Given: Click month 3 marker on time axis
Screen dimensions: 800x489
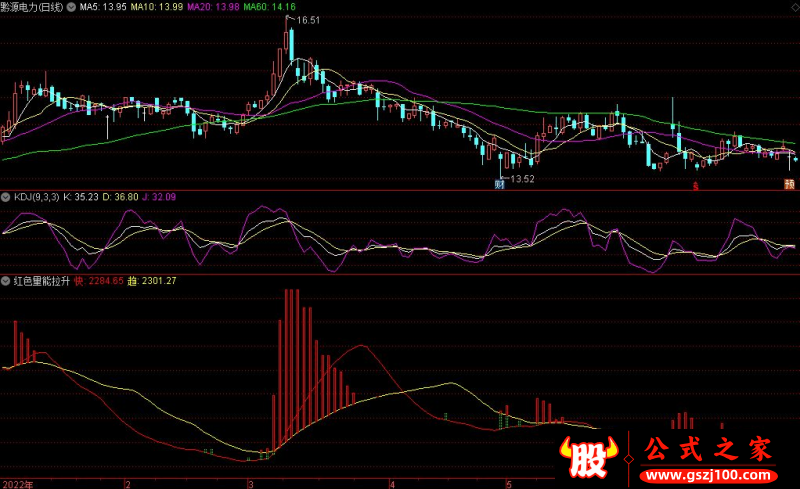Looking at the screenshot, I should (x=251, y=483).
